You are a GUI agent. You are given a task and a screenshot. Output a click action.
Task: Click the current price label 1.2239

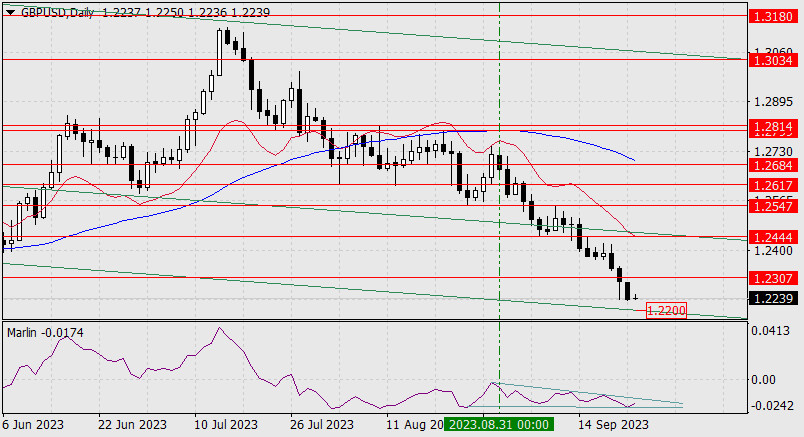[774, 299]
